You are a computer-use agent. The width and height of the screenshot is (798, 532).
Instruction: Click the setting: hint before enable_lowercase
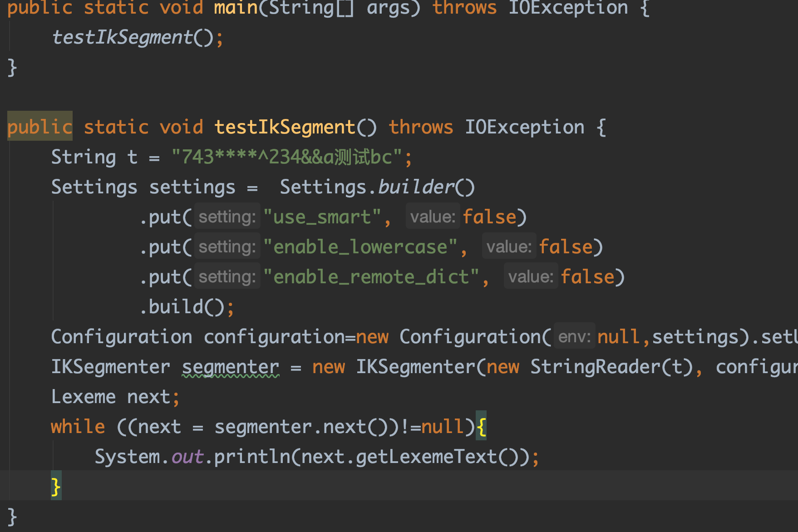227,246
